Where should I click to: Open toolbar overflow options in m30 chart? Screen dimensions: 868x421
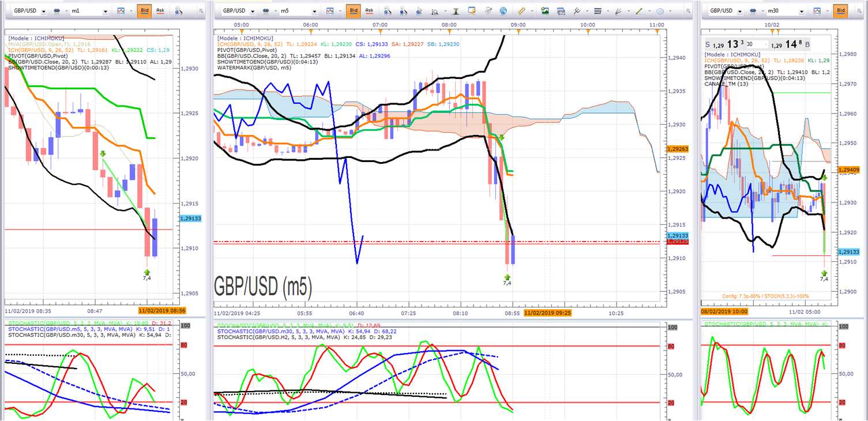coord(859,11)
